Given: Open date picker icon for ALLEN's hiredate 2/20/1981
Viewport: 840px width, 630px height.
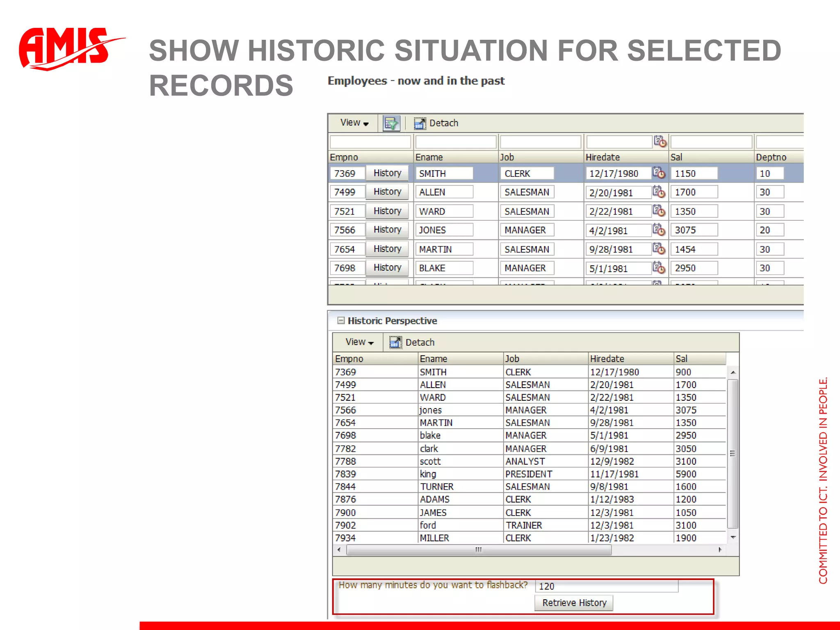Looking at the screenshot, I should (658, 192).
